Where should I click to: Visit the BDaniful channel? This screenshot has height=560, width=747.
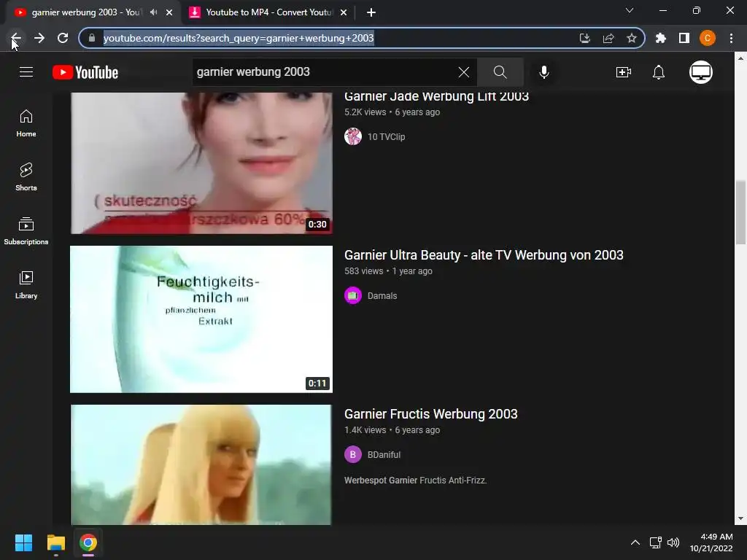(384, 455)
